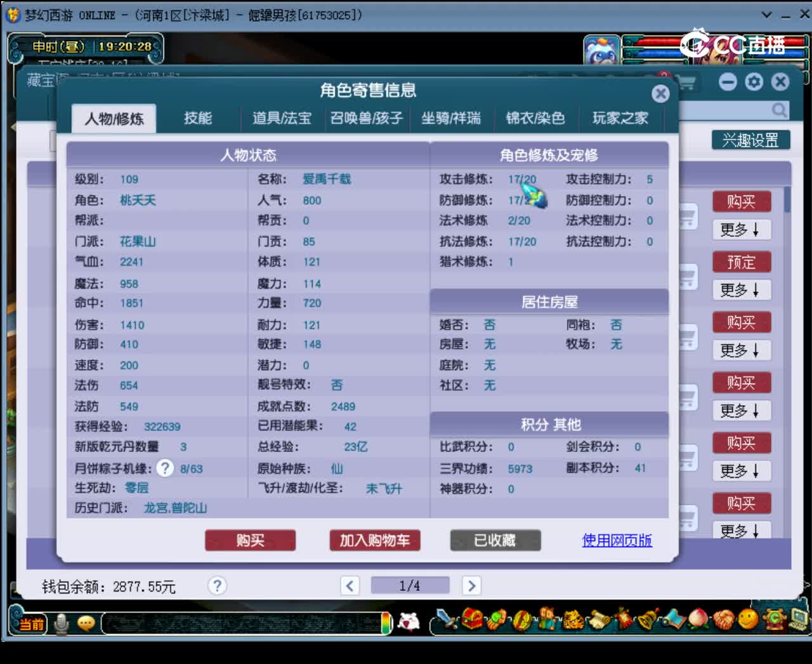Go to the previous page arrow
The height and width of the screenshot is (664, 812).
point(350,585)
